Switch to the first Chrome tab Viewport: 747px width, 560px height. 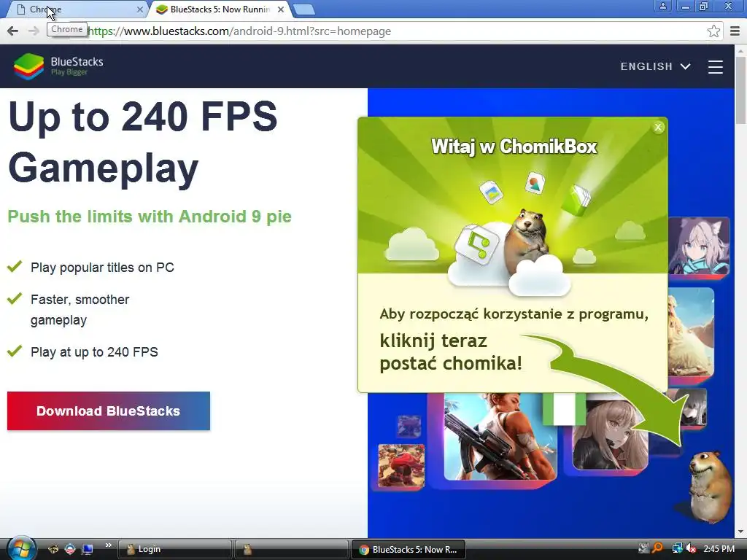pyautogui.click(x=76, y=9)
